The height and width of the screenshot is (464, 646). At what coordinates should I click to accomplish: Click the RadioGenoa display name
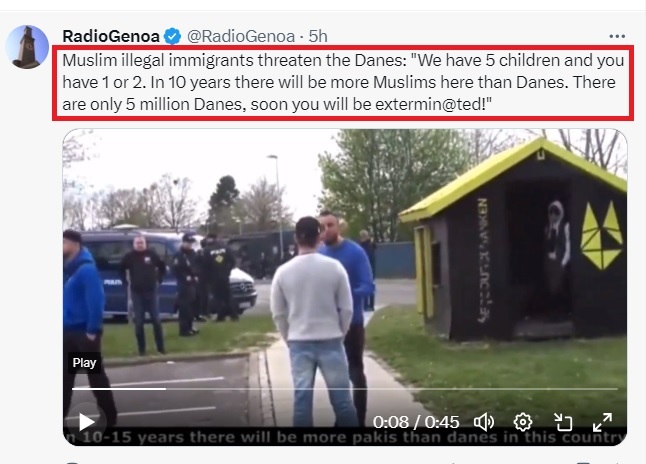coord(111,36)
